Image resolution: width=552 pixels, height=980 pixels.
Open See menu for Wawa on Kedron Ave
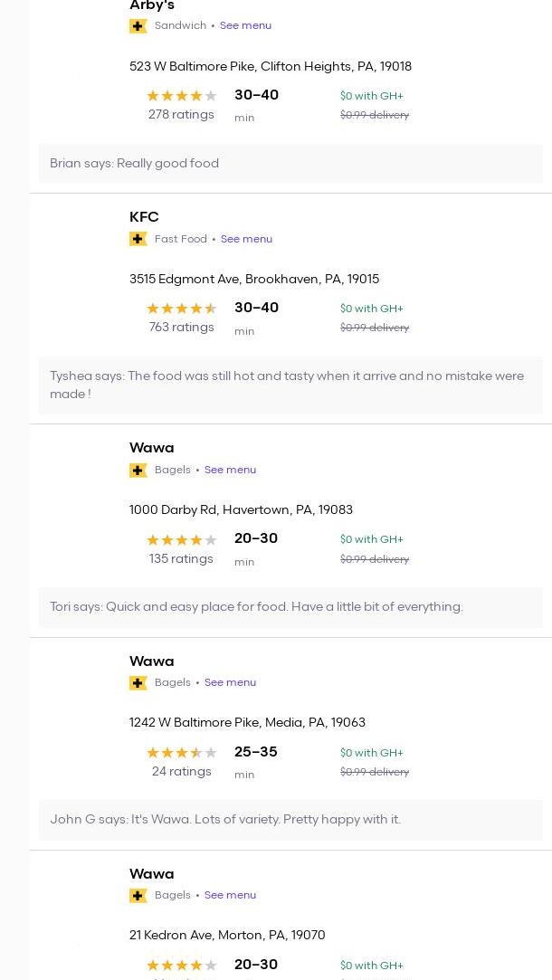[x=230, y=895]
